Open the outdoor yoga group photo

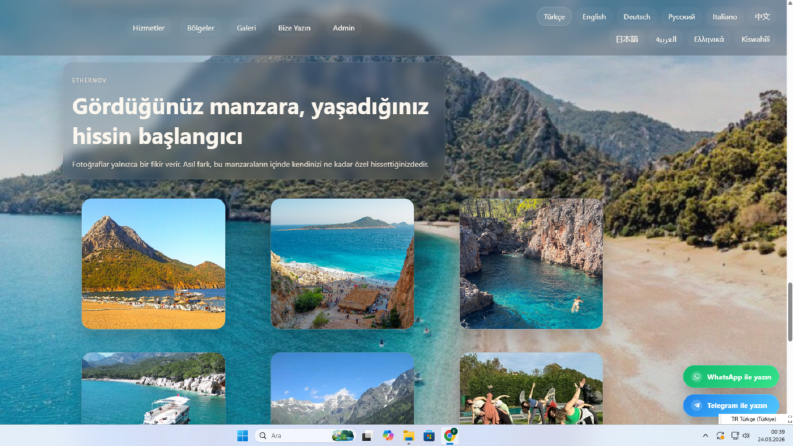click(x=531, y=388)
